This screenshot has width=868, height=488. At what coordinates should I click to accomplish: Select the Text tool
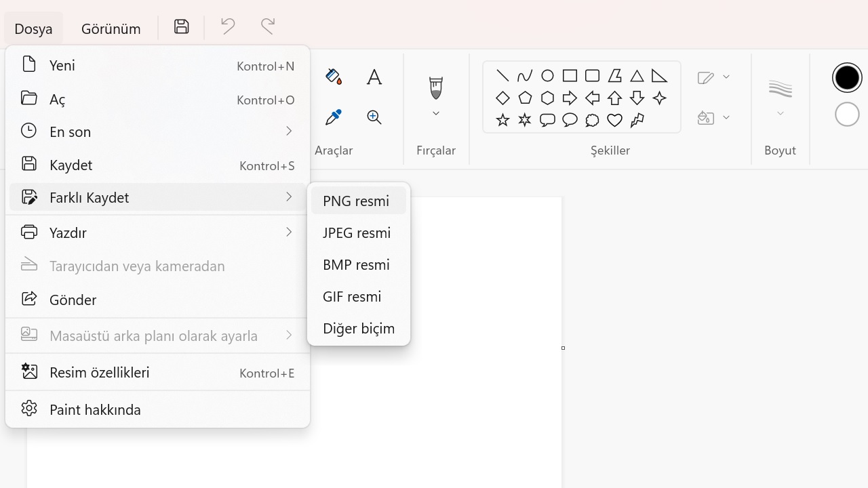pyautogui.click(x=374, y=77)
